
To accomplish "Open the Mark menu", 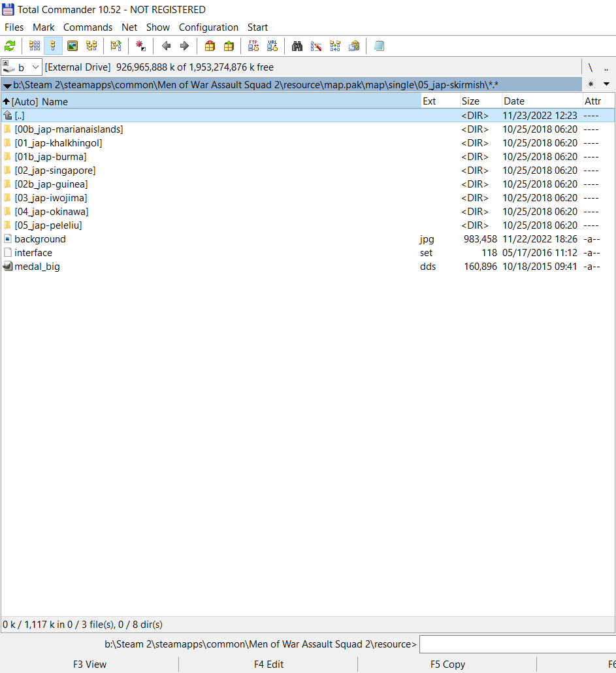I will click(x=43, y=27).
